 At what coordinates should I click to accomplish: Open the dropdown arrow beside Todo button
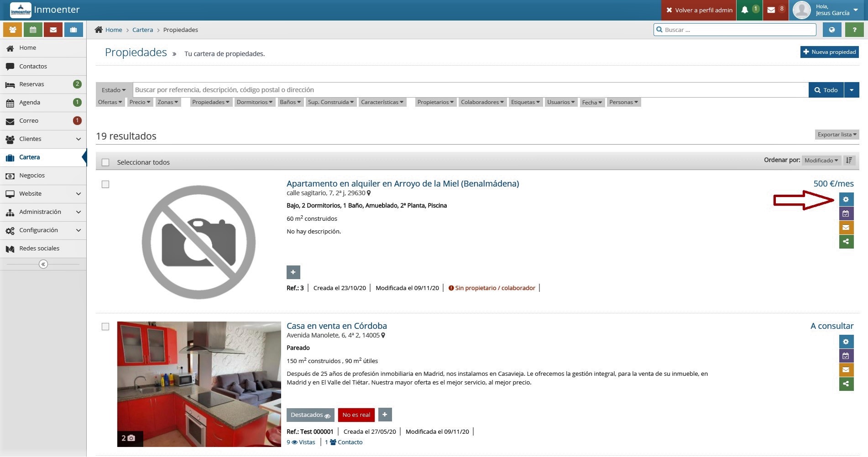pos(852,90)
